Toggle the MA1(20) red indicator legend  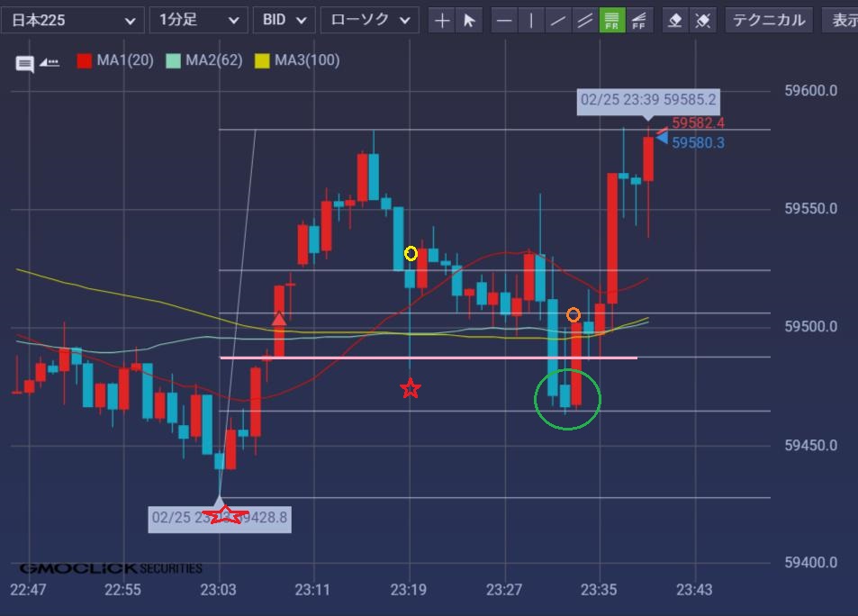tap(115, 61)
